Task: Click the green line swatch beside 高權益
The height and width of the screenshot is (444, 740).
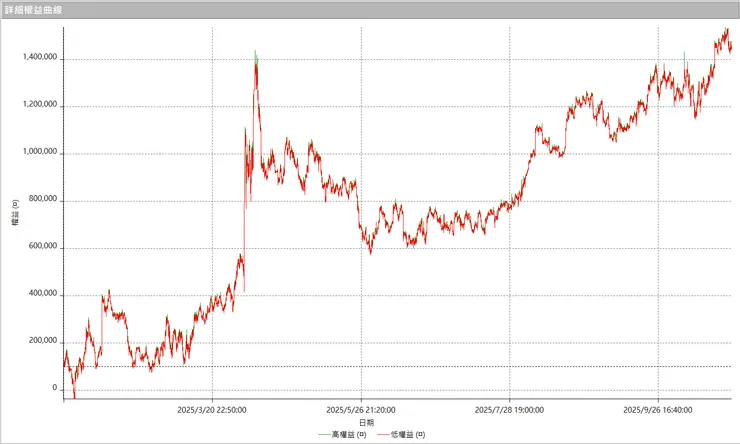Action: tap(325, 435)
